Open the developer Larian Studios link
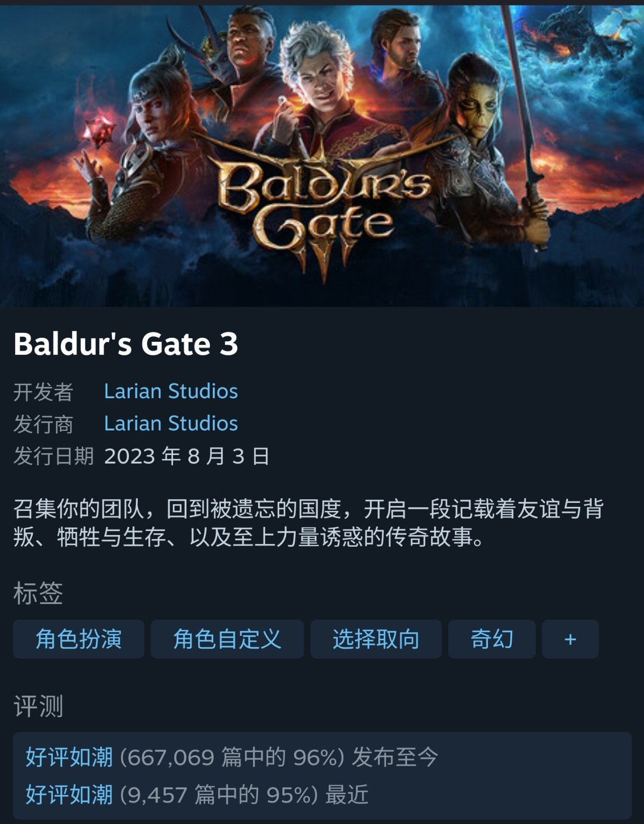 point(171,391)
